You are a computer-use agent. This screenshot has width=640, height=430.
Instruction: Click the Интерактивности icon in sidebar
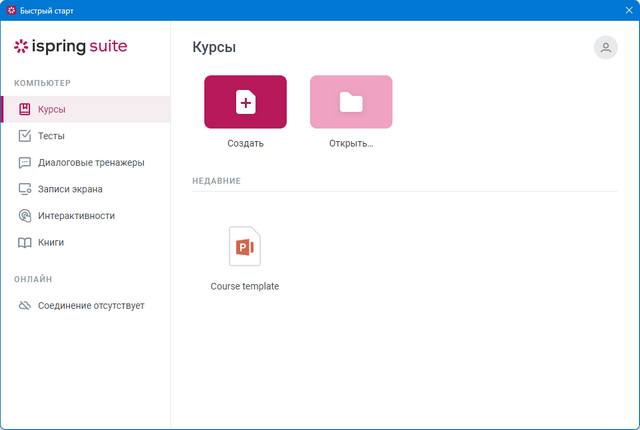(25, 215)
